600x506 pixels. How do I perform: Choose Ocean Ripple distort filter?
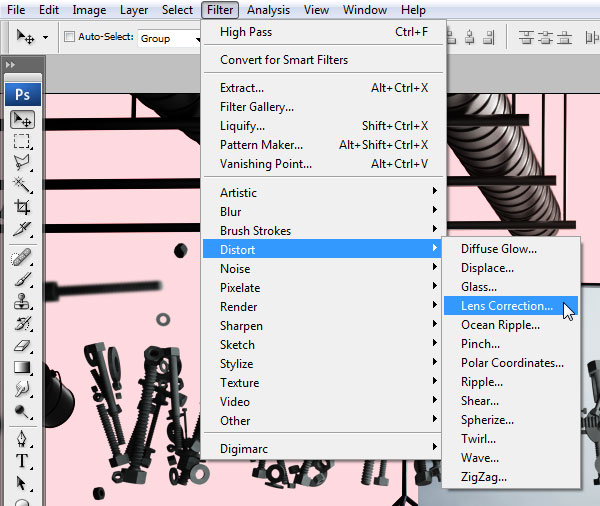[x=510, y=325]
